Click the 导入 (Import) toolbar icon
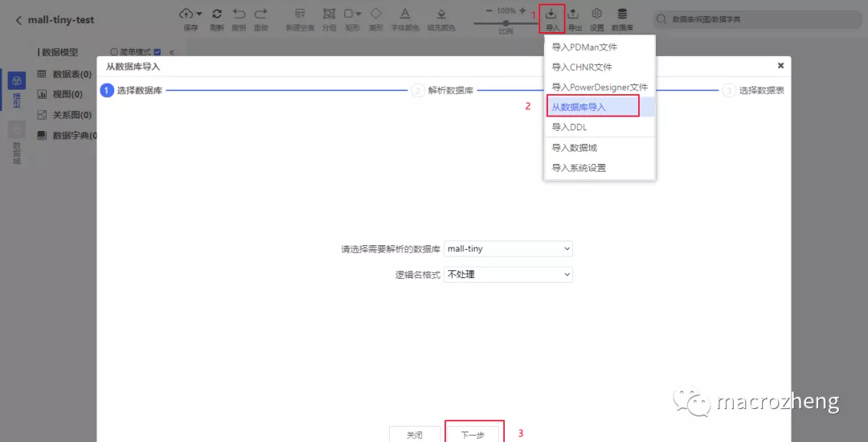 tap(551, 14)
